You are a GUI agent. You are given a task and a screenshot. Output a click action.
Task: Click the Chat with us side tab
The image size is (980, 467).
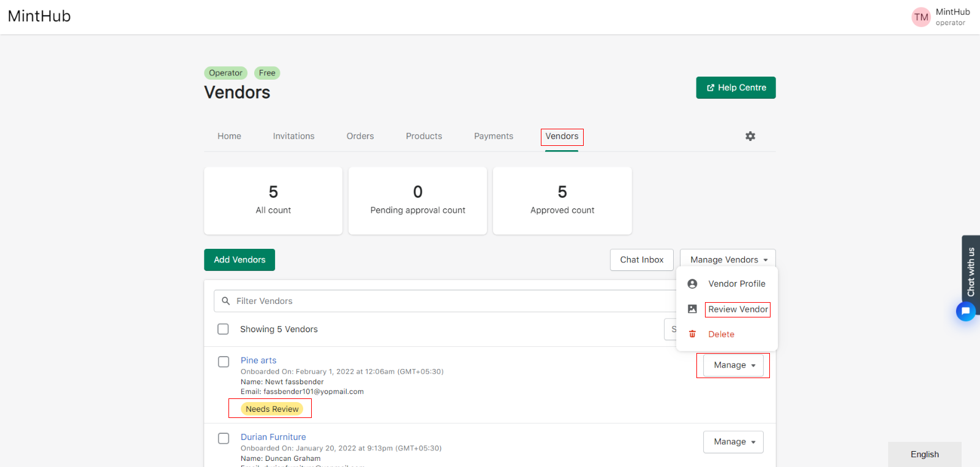coord(971,271)
